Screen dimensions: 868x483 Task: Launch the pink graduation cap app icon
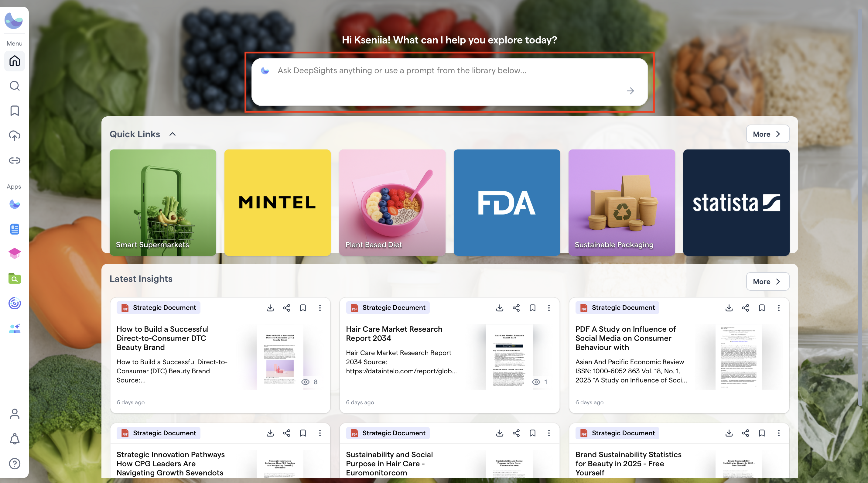click(15, 253)
